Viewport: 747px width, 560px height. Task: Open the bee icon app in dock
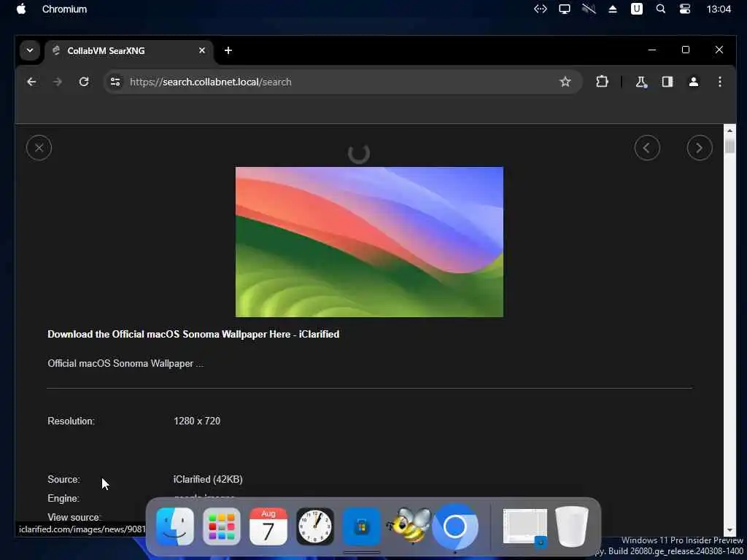(408, 525)
